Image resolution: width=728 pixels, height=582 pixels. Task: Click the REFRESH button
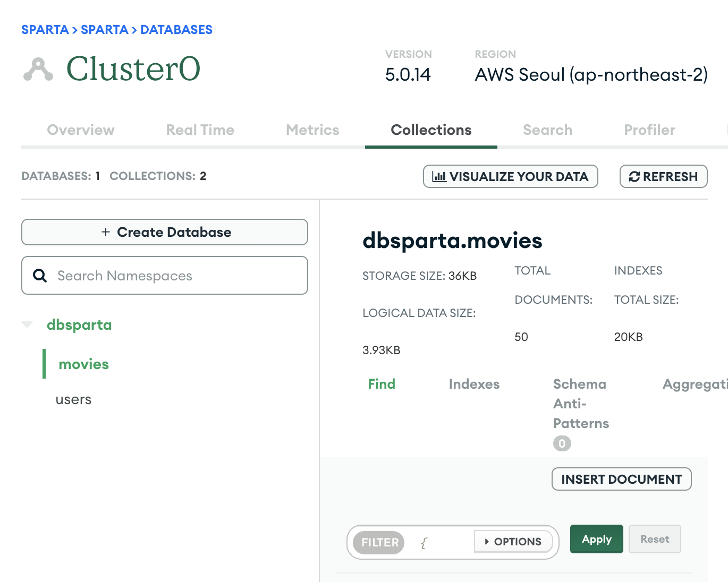tap(664, 176)
